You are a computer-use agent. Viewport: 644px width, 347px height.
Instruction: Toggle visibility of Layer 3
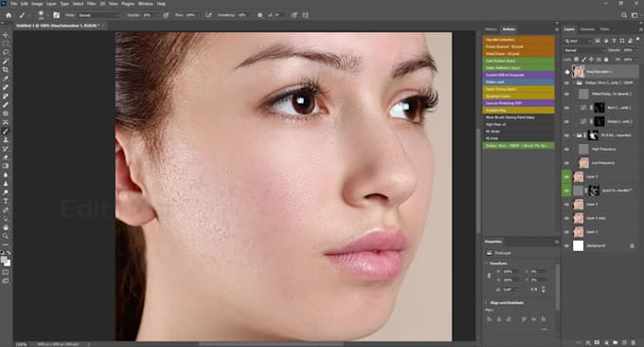(566, 176)
